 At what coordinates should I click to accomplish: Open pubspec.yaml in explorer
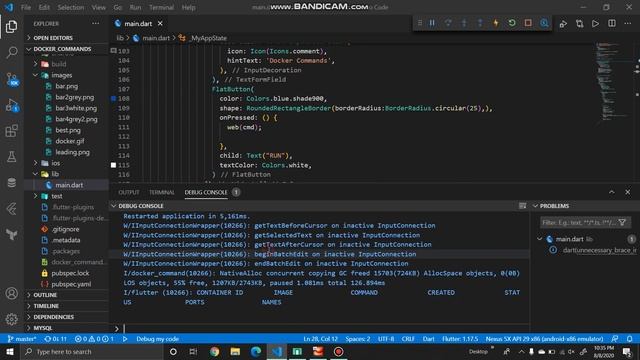(x=71, y=284)
